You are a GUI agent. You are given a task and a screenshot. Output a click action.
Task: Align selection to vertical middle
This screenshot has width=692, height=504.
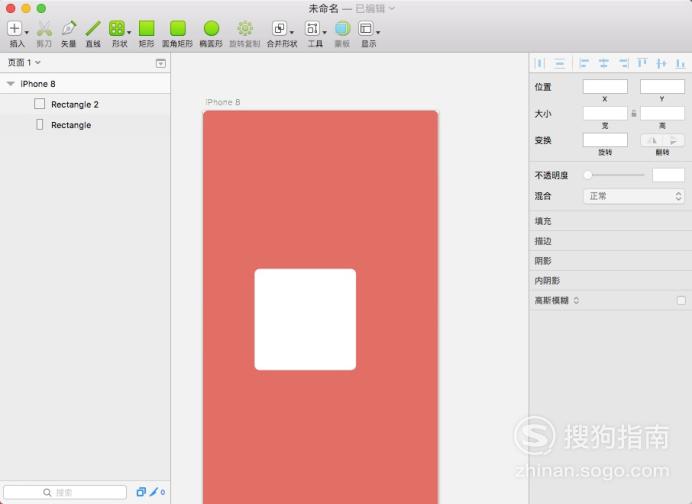click(x=661, y=64)
